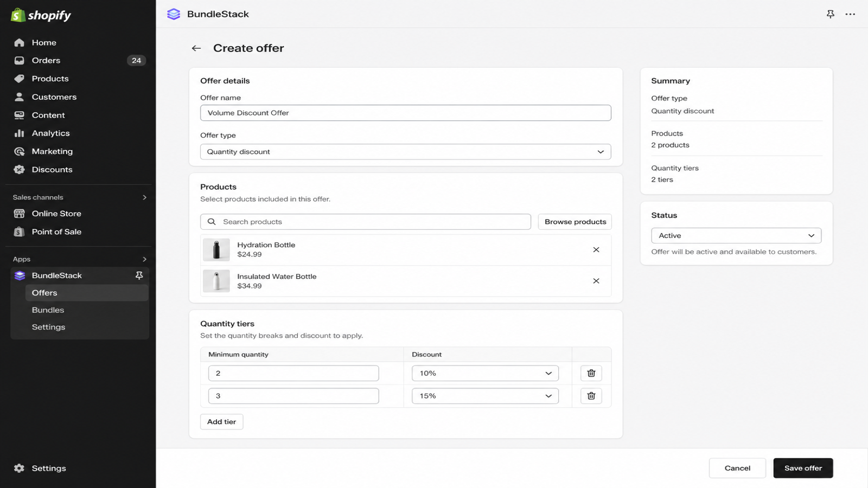
Task: Click the Customers person icon
Action: click(x=20, y=97)
